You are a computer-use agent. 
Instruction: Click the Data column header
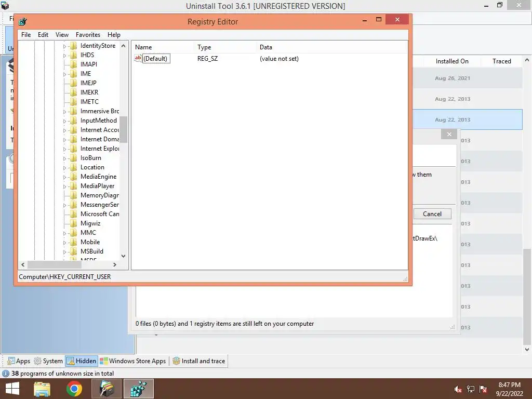[331, 47]
